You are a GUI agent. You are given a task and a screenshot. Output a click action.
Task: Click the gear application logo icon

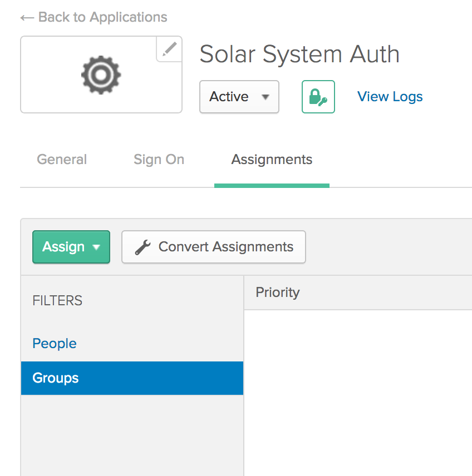[x=101, y=75]
